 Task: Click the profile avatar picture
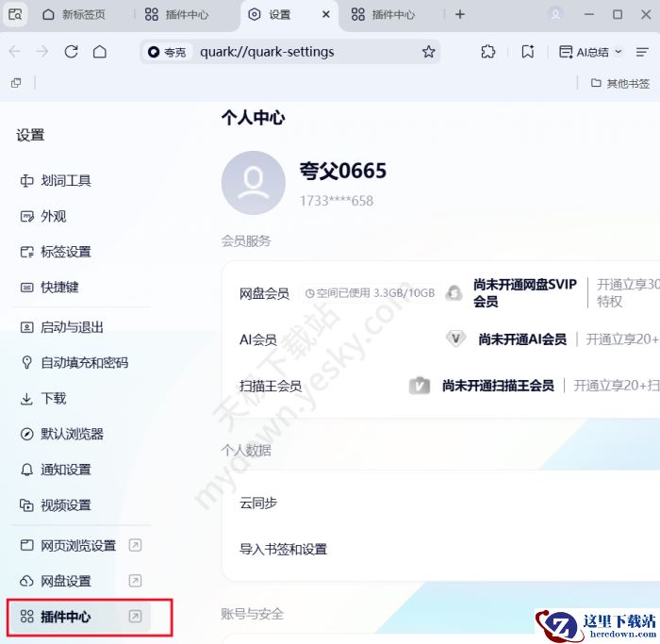click(x=254, y=183)
